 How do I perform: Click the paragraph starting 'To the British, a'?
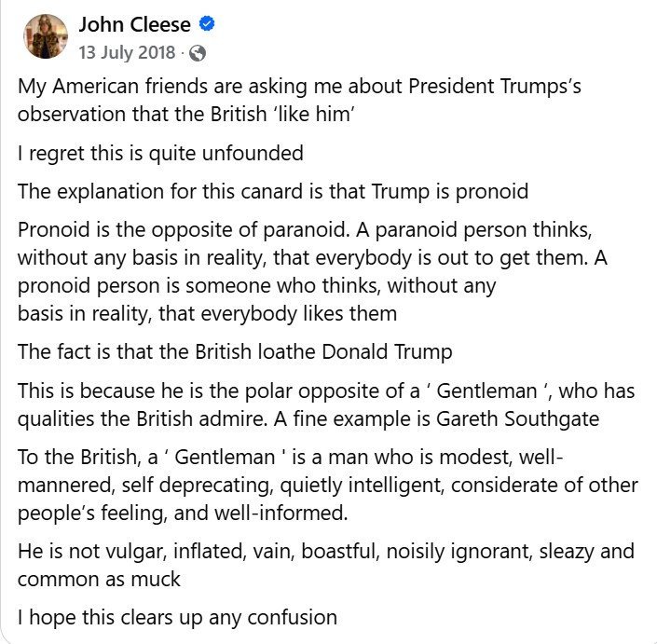pos(328,485)
